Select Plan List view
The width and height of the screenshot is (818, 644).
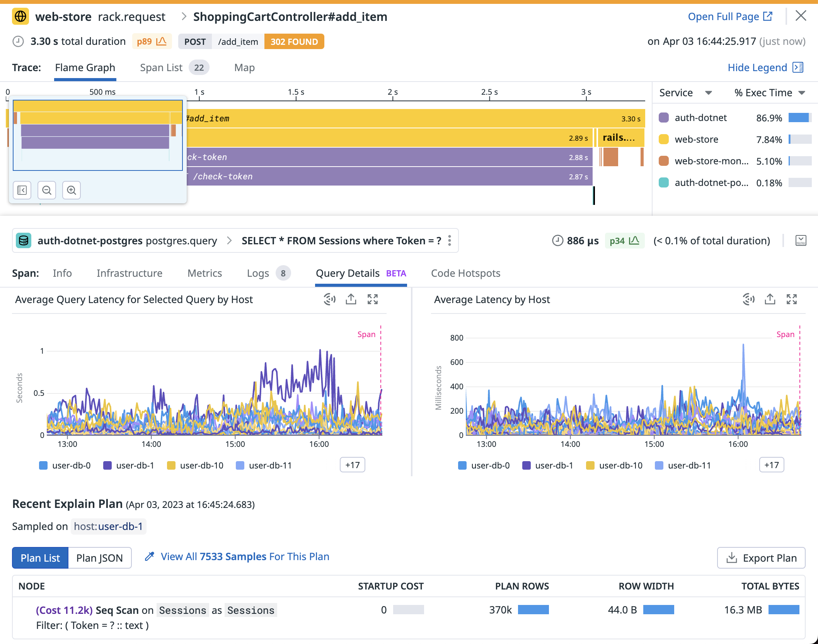(x=40, y=558)
